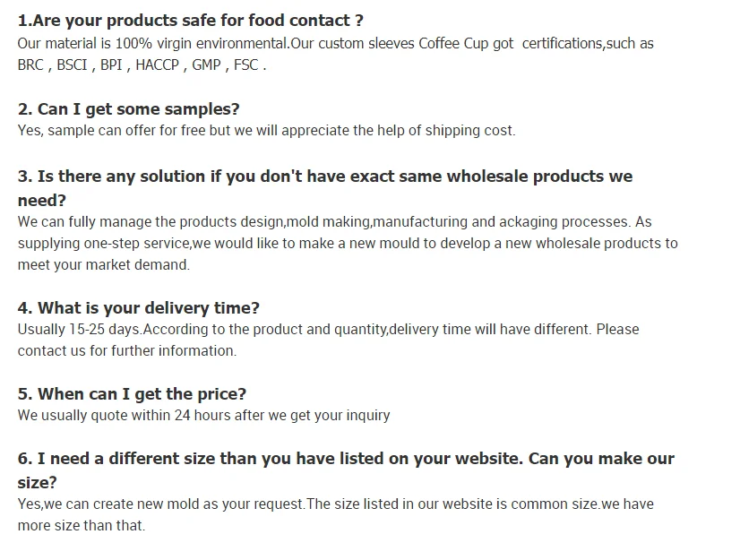Click the answer about free samples and shipping cost

click(x=266, y=131)
